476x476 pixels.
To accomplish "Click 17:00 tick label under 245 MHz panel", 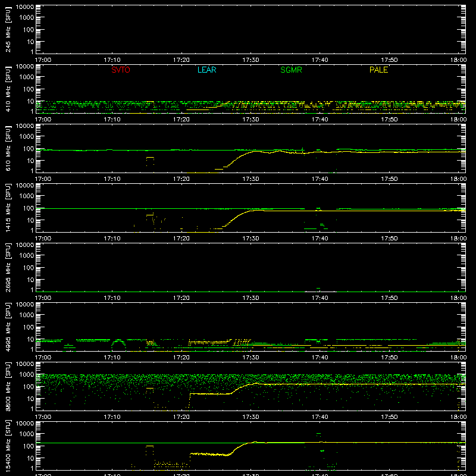I will [x=43, y=60].
